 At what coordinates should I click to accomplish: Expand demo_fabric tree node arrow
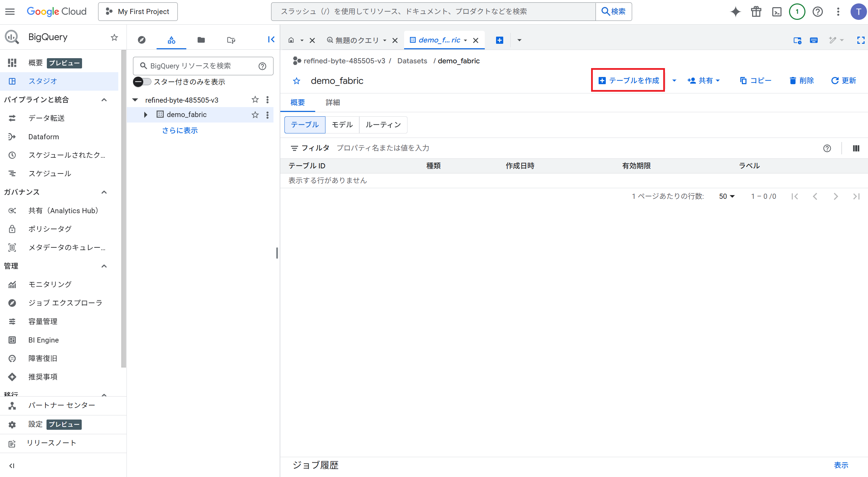146,115
